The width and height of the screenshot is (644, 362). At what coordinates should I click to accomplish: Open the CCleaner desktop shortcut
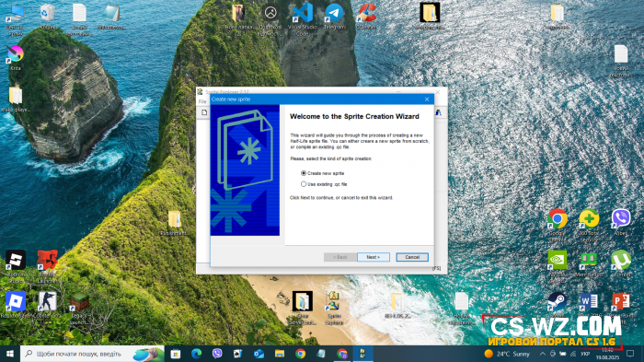pyautogui.click(x=366, y=17)
